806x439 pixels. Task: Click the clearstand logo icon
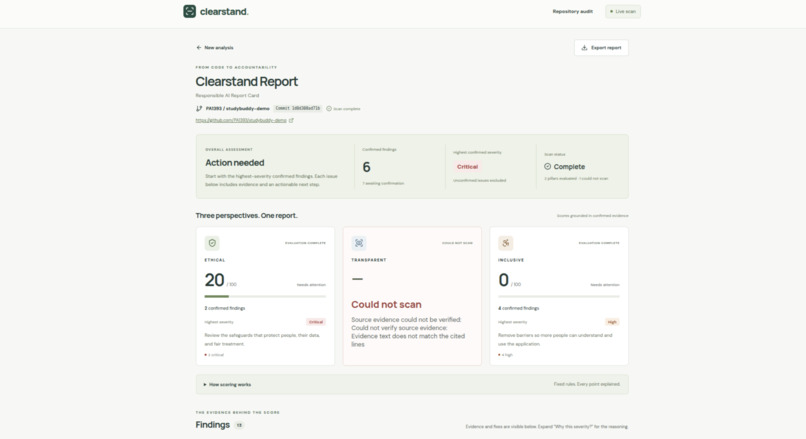tap(190, 11)
